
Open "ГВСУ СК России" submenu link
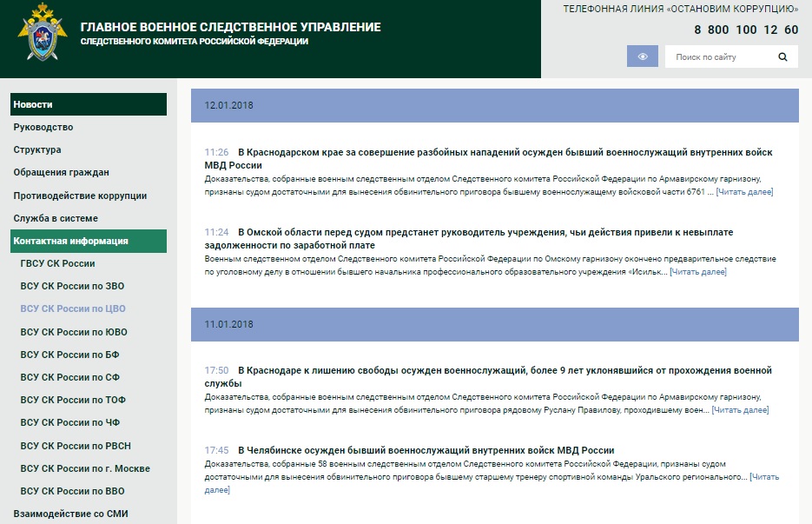(57, 263)
